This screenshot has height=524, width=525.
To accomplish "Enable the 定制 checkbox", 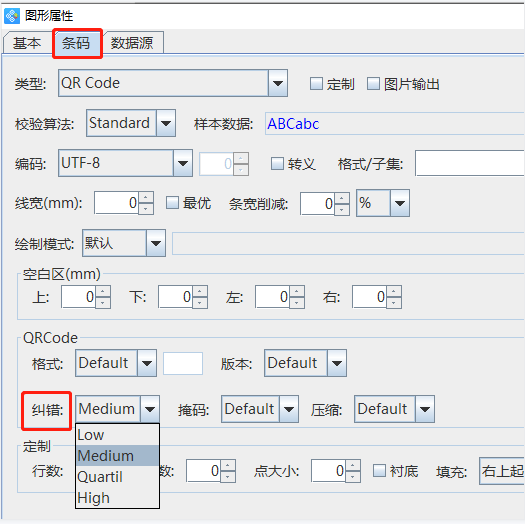I will (x=316, y=84).
